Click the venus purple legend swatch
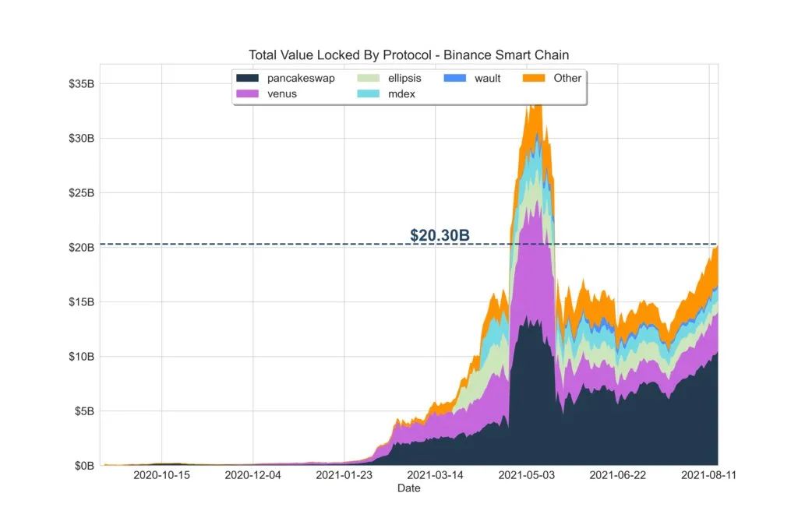 click(247, 93)
